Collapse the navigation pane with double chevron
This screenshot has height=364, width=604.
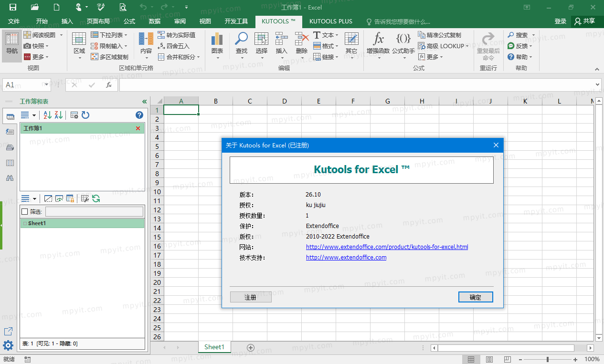pos(145,102)
